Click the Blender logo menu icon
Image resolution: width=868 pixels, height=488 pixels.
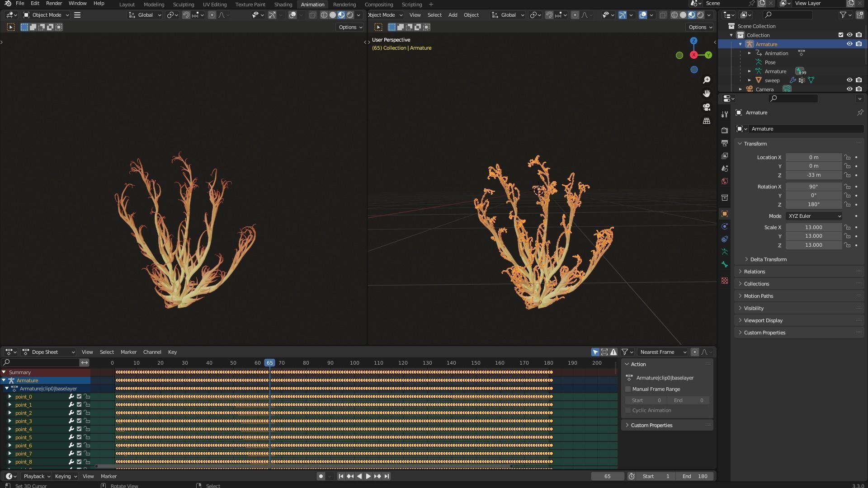8,4
